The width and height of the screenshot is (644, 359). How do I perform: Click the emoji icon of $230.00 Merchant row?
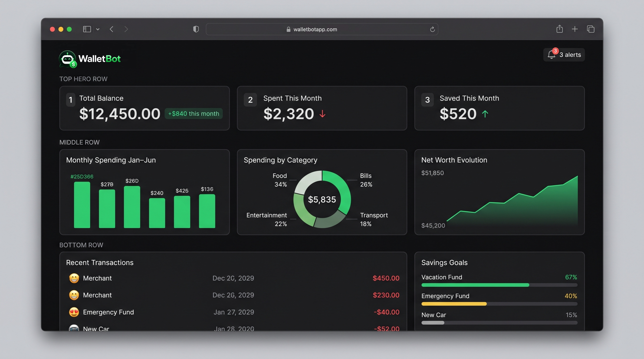pyautogui.click(x=74, y=295)
